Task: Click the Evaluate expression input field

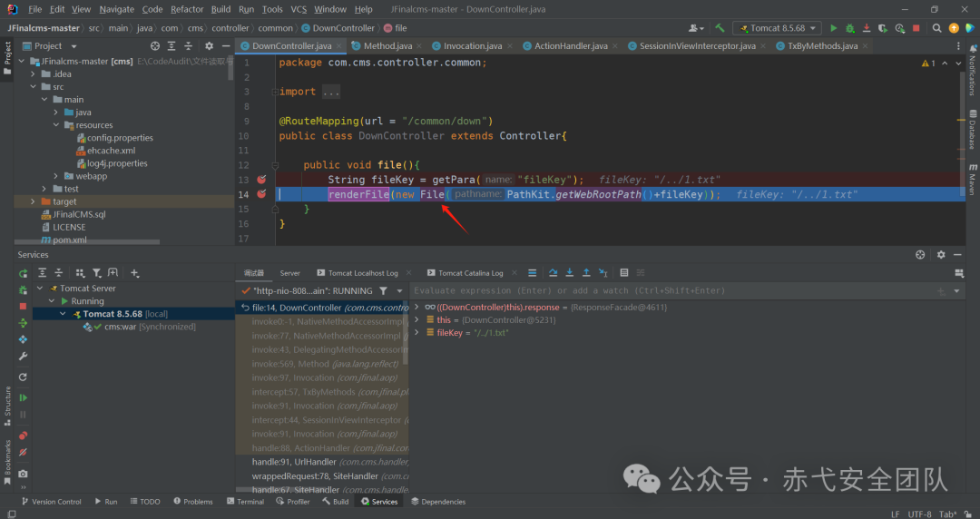Action: [x=671, y=290]
